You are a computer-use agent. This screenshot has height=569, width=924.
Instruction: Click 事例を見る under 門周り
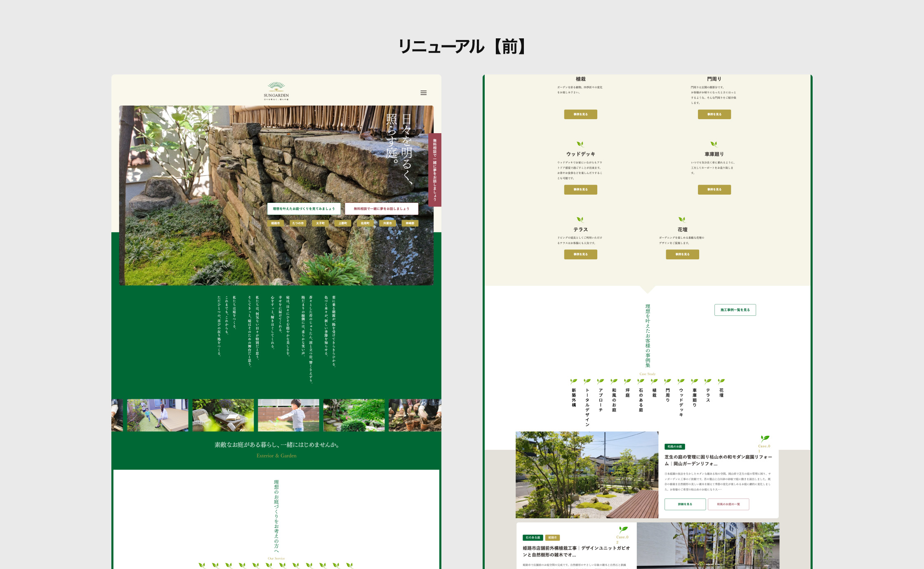coord(714,114)
